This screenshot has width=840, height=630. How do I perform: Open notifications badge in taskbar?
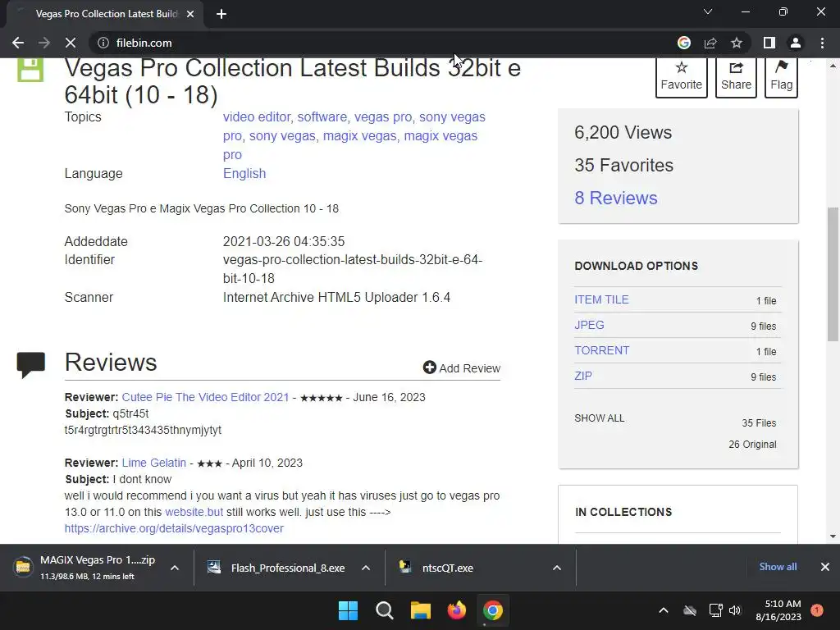coord(817,610)
